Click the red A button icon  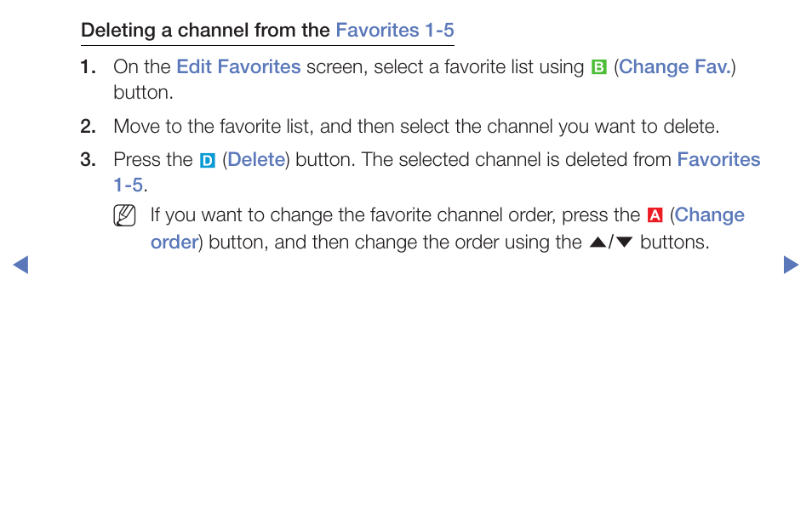(x=655, y=214)
